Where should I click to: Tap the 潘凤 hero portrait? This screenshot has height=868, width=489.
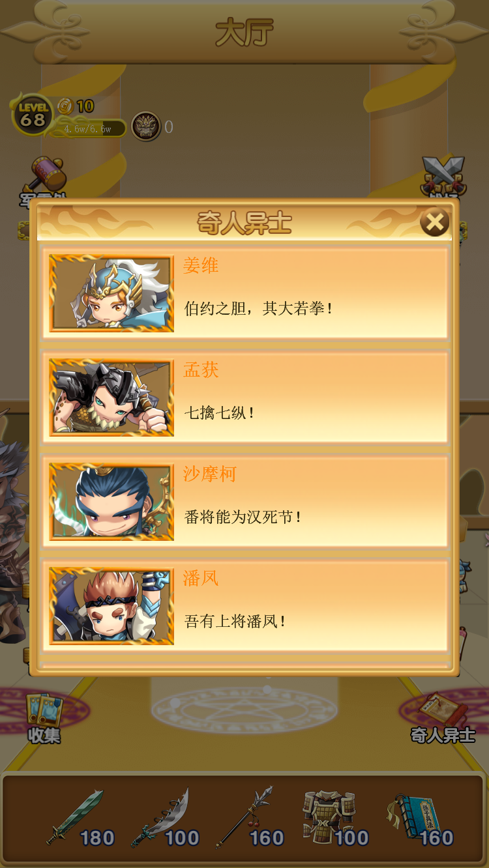pyautogui.click(x=111, y=606)
